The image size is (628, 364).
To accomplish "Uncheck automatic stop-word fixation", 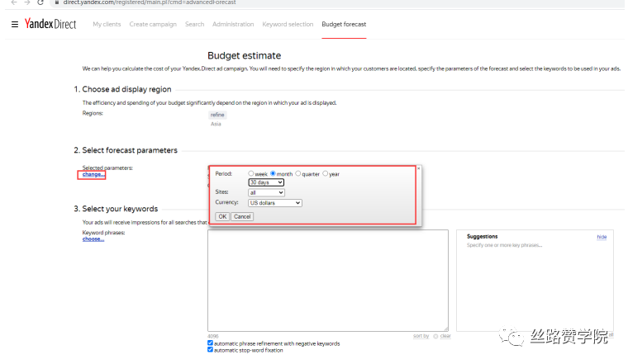I will click(211, 350).
